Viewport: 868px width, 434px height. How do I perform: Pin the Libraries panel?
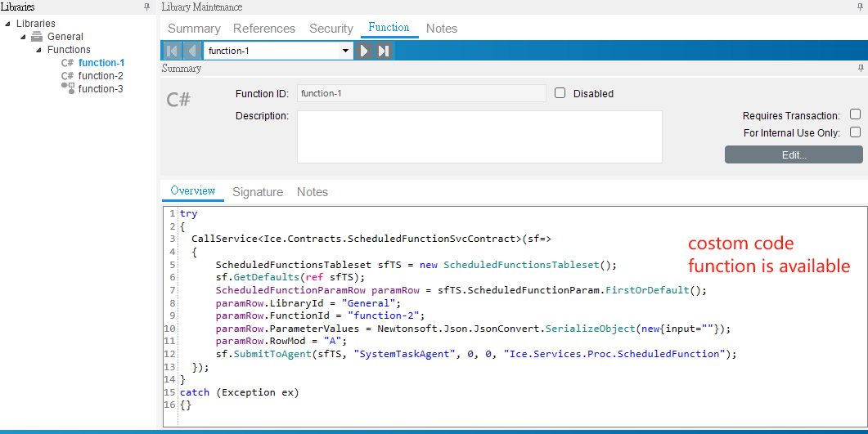[x=146, y=7]
